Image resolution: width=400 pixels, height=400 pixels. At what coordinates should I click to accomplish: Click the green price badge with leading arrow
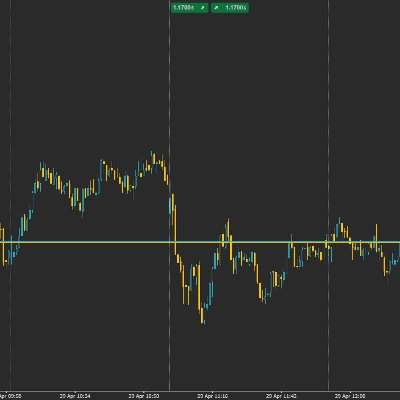click(230, 8)
